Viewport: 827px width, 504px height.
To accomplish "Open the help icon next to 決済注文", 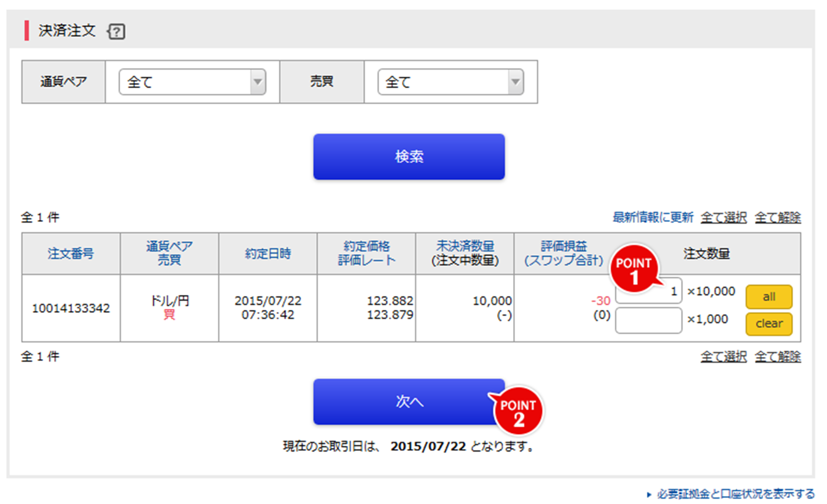I will click(x=116, y=32).
